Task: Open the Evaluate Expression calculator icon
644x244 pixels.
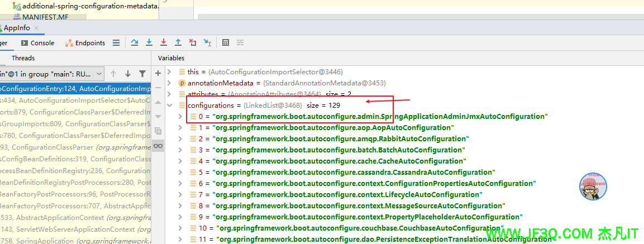Action: 226,42
